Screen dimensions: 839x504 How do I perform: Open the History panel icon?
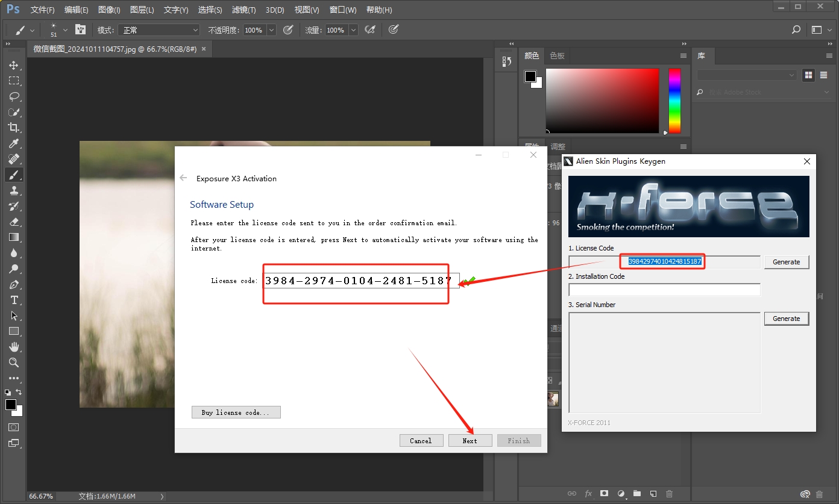(507, 61)
